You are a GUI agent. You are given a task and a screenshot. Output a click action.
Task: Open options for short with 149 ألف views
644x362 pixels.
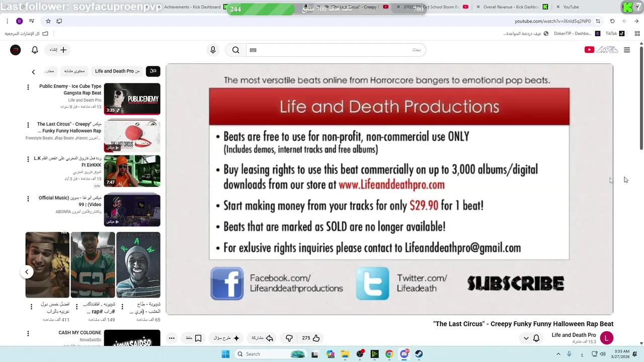76,307
